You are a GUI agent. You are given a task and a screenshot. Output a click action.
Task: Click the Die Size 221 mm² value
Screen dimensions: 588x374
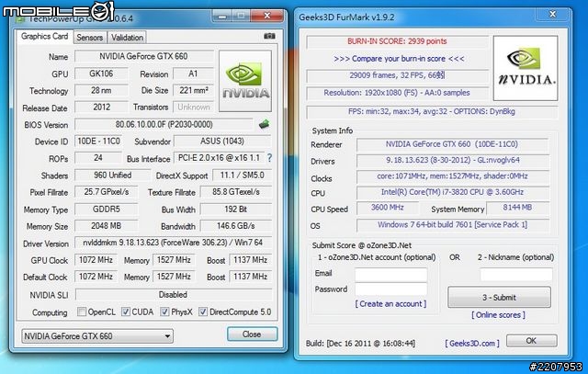point(193,90)
